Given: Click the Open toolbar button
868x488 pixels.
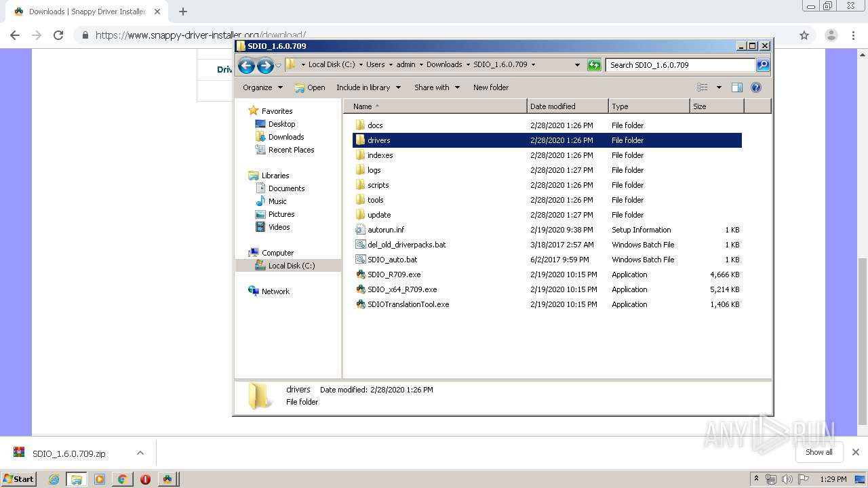Looking at the screenshot, I should pyautogui.click(x=310, y=87).
